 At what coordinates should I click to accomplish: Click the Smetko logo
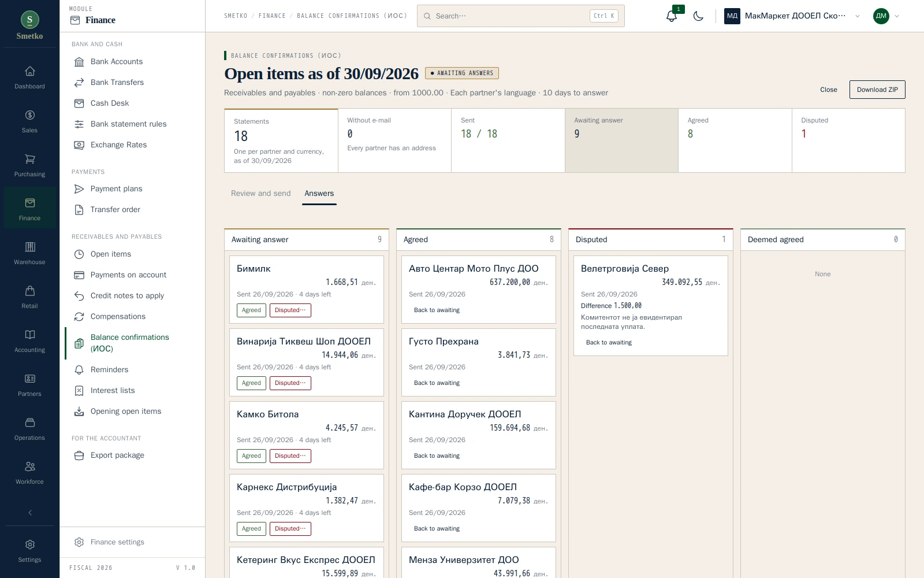29,26
